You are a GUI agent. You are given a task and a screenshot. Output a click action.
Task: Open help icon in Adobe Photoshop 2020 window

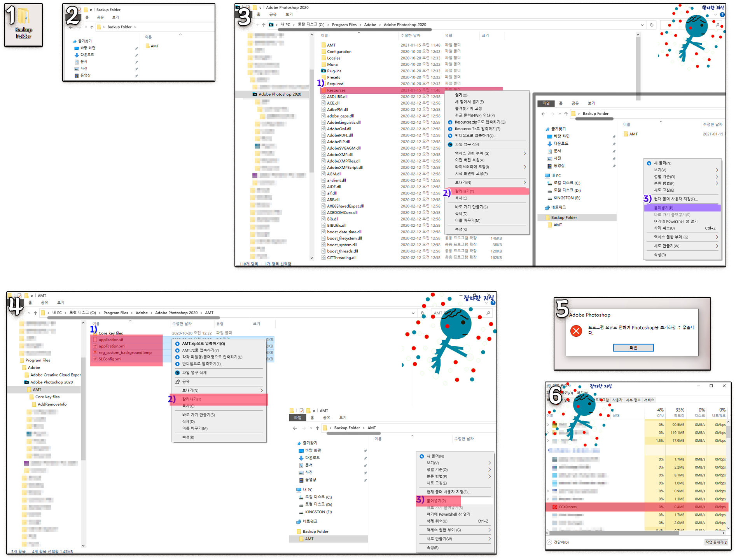click(722, 15)
